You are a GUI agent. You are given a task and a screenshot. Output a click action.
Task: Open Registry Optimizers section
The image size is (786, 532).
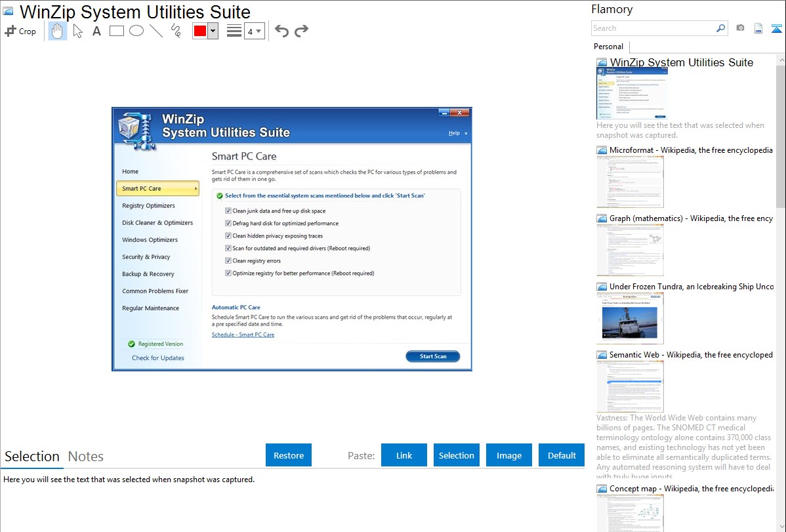[148, 205]
